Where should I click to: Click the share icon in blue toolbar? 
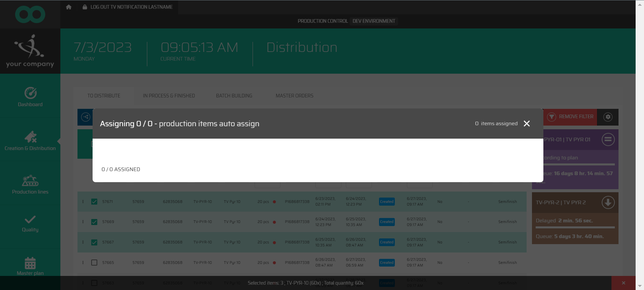[86, 117]
